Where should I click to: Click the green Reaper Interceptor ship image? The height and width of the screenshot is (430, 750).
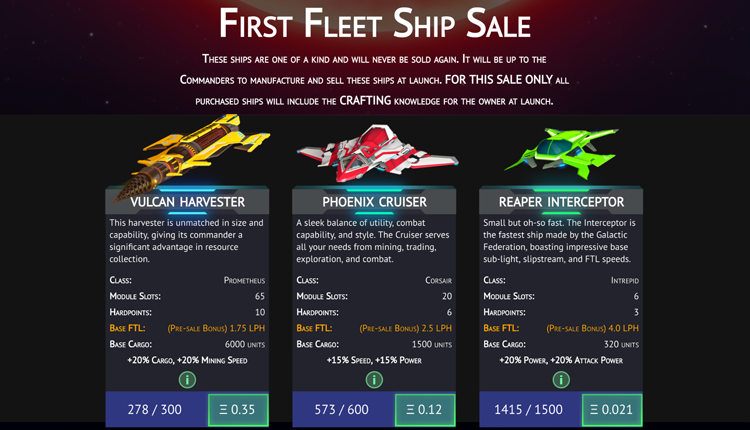point(561,152)
